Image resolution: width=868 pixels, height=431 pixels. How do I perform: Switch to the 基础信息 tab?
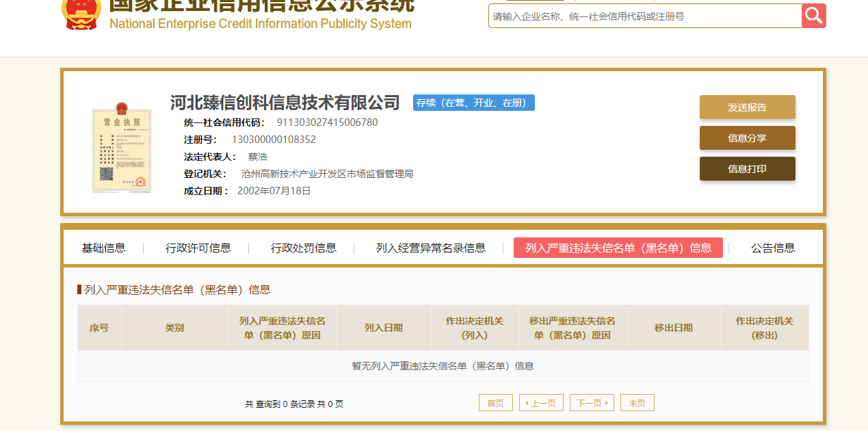(x=103, y=248)
